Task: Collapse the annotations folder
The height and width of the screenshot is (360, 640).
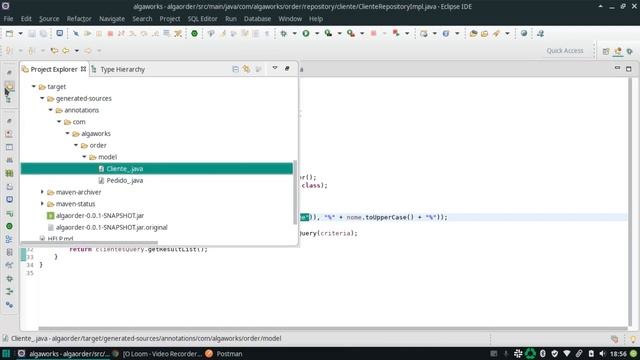Action: click(x=51, y=110)
